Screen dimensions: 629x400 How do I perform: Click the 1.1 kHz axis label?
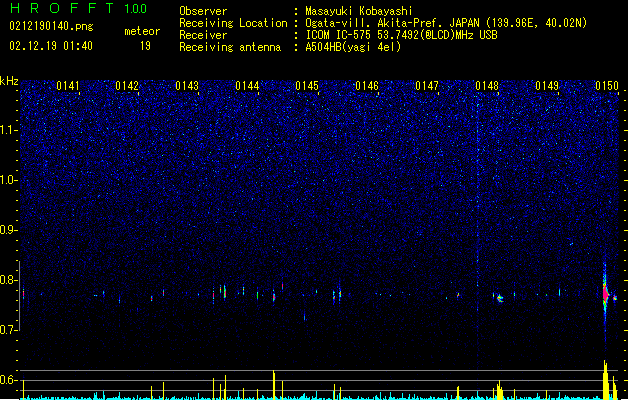coord(9,130)
